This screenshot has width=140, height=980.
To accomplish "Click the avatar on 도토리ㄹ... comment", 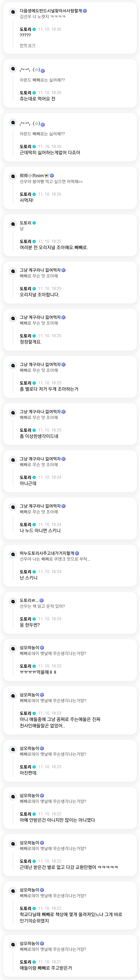I will click(x=13, y=601).
